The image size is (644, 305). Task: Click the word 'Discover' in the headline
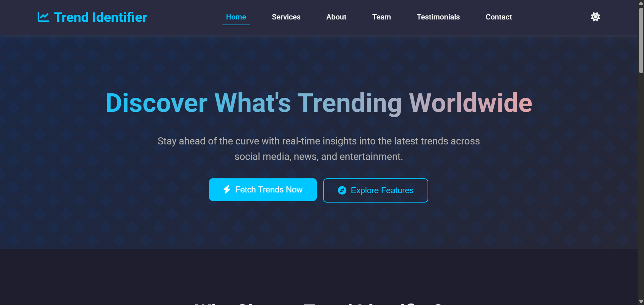[156, 103]
